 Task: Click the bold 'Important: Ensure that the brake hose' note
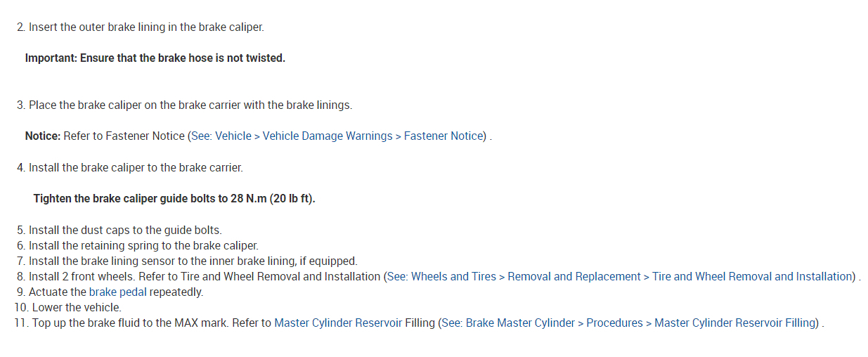tap(155, 58)
